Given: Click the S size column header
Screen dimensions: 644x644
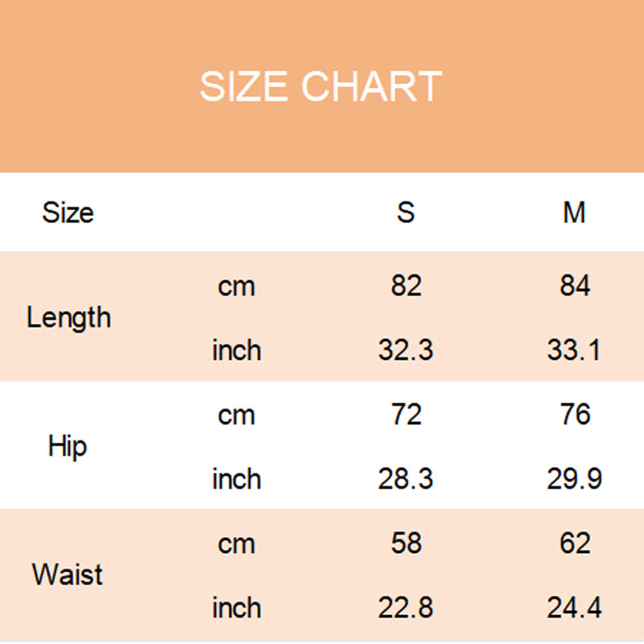Looking at the screenshot, I should pyautogui.click(x=406, y=213).
